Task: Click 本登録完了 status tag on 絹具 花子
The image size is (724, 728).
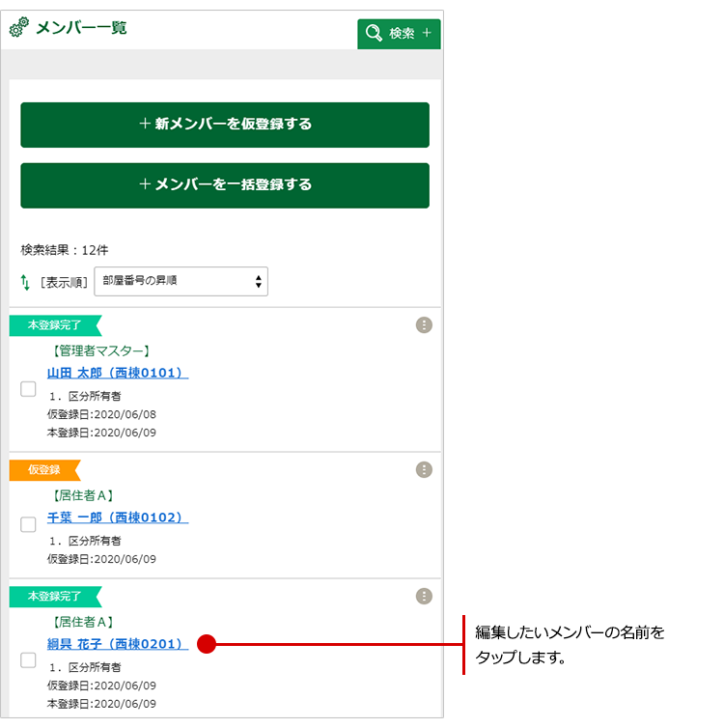Action: click(53, 597)
